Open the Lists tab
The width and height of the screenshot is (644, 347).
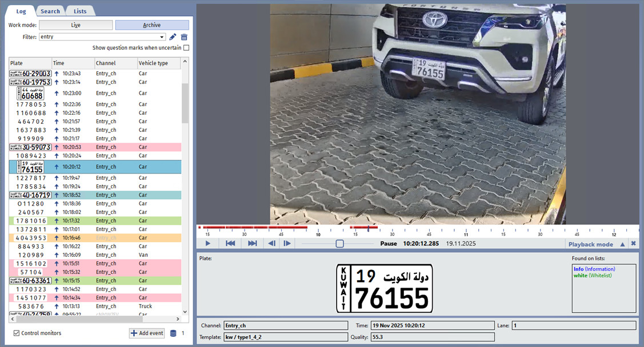80,11
